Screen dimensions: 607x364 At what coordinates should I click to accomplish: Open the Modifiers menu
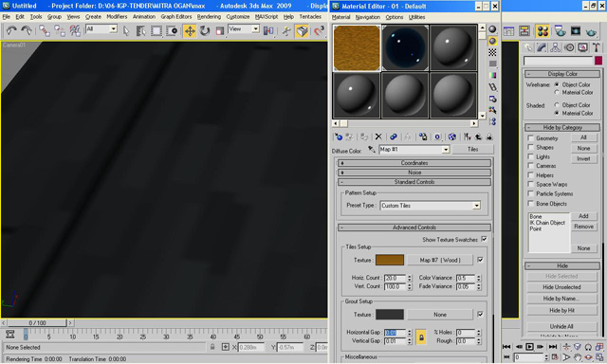coord(117,17)
